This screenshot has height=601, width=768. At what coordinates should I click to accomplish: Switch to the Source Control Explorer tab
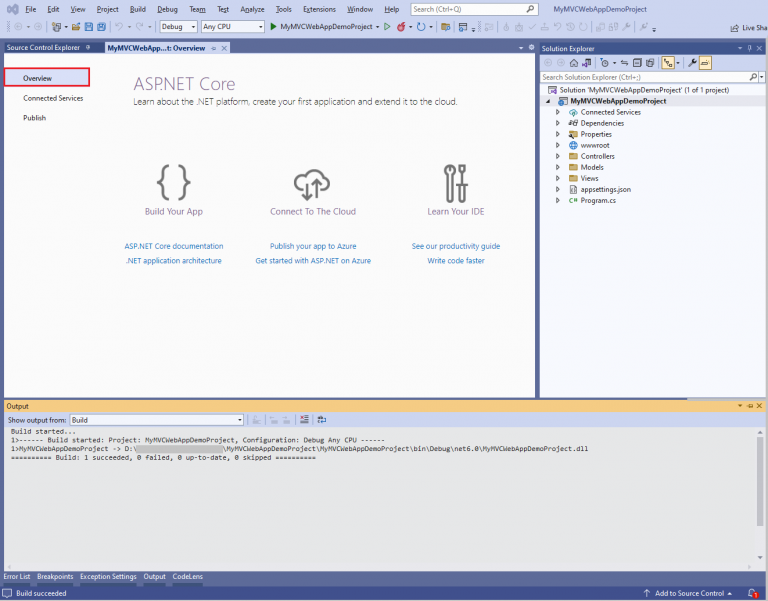(x=42, y=47)
